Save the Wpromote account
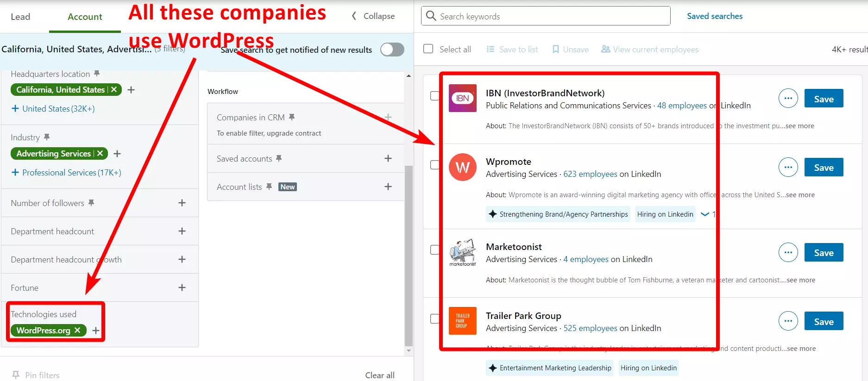The height and width of the screenshot is (381, 868). 824,168
